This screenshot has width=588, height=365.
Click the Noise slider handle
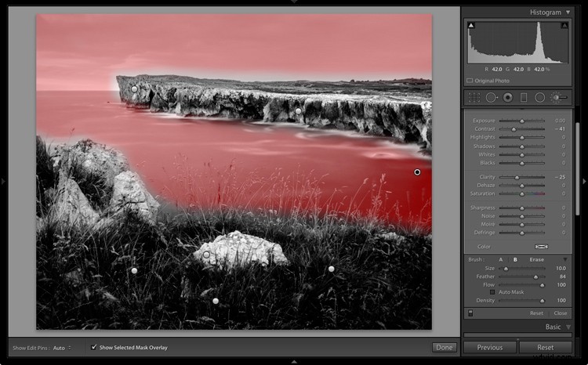(521, 216)
